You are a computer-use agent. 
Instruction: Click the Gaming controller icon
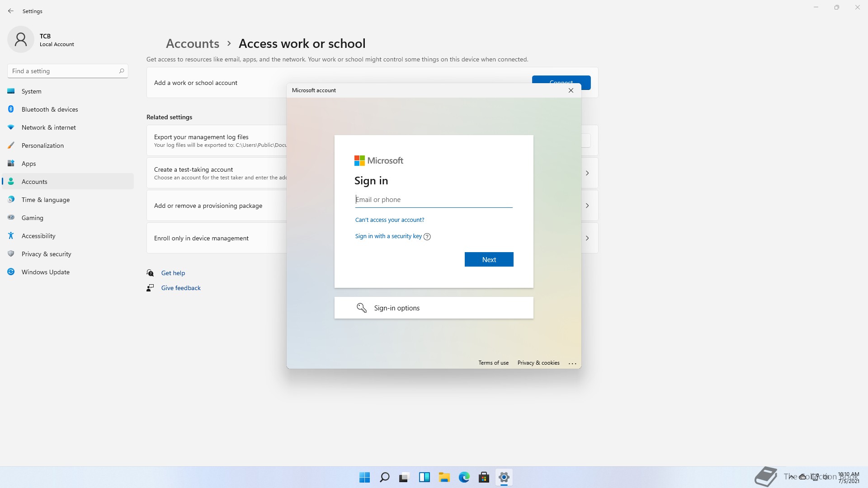coord(11,217)
